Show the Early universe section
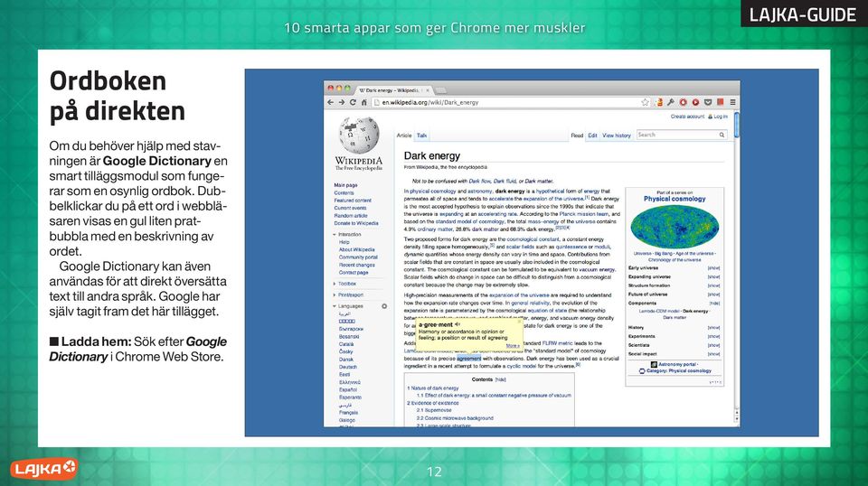 713,268
